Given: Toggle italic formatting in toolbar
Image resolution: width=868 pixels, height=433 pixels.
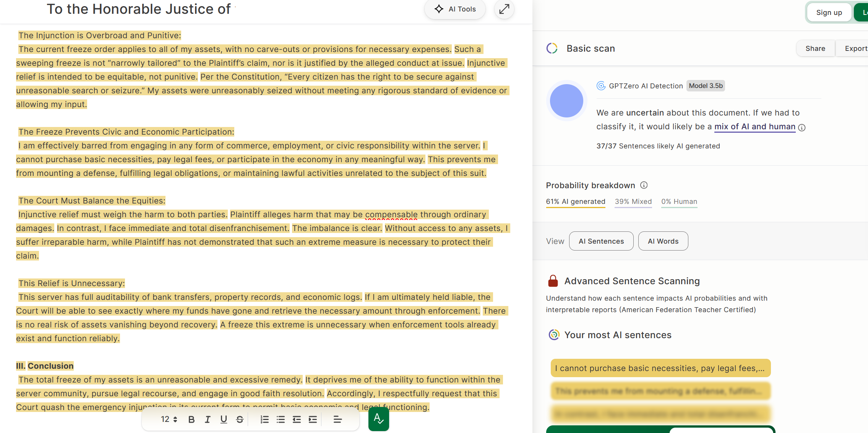Looking at the screenshot, I should pos(208,420).
